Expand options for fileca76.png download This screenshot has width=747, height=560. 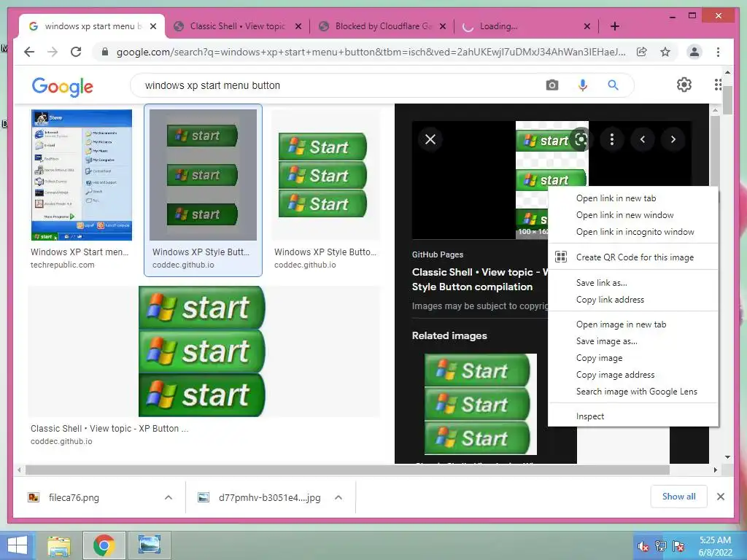point(169,497)
